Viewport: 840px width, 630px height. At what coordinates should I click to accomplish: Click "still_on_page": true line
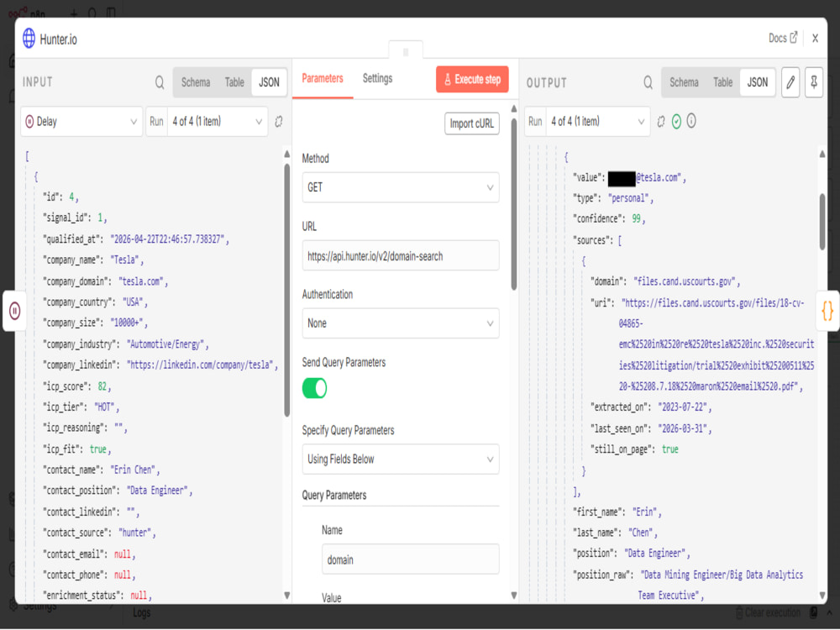click(634, 449)
